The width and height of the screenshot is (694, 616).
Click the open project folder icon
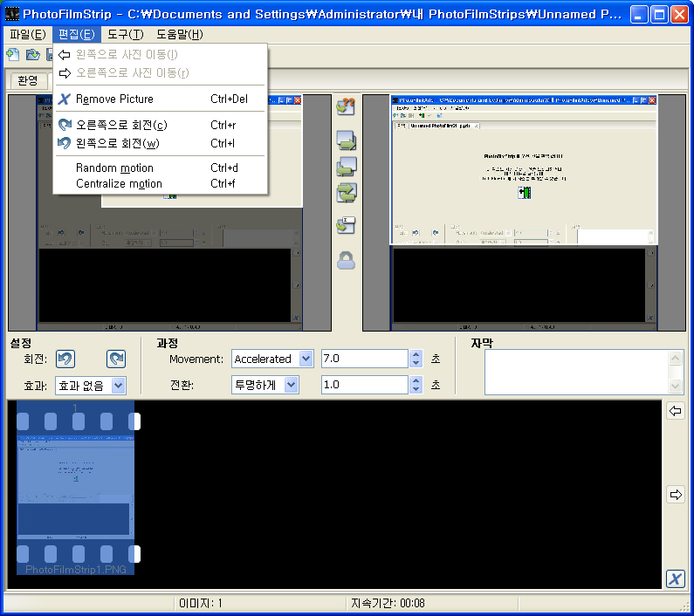32,55
